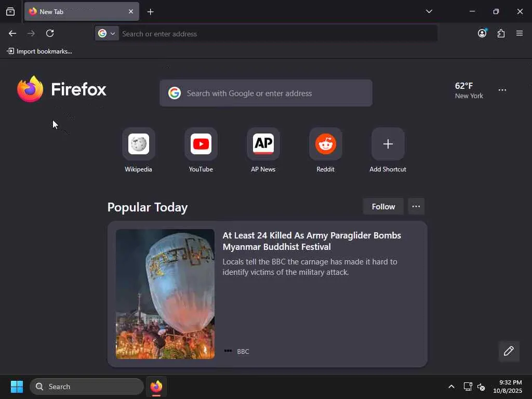532x399 pixels.
Task: Open the 62°F New York weather widget
Action: [x=469, y=90]
